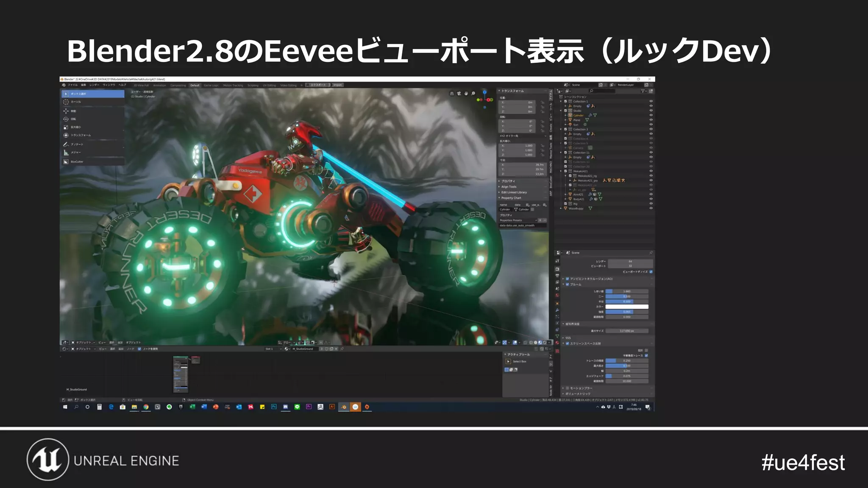Open the World properties tab icon
868x488 pixels.
[557, 295]
